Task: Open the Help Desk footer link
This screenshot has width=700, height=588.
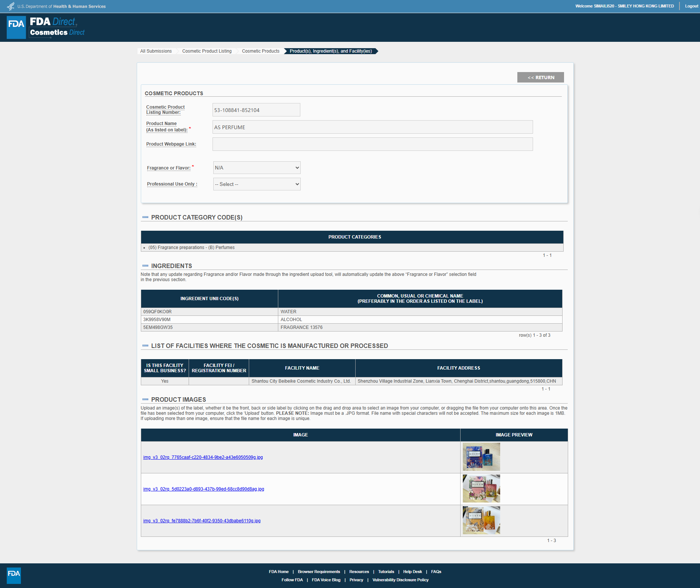Action: 412,572
